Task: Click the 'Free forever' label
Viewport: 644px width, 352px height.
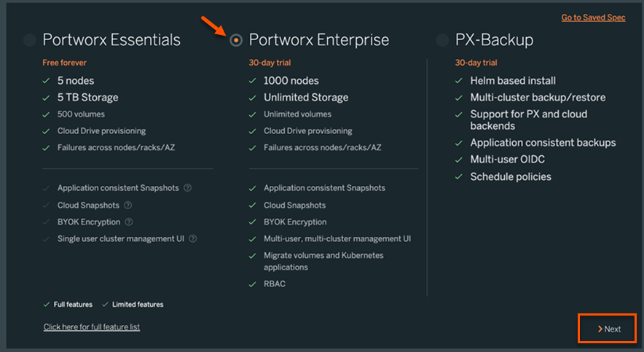Action: (x=65, y=63)
